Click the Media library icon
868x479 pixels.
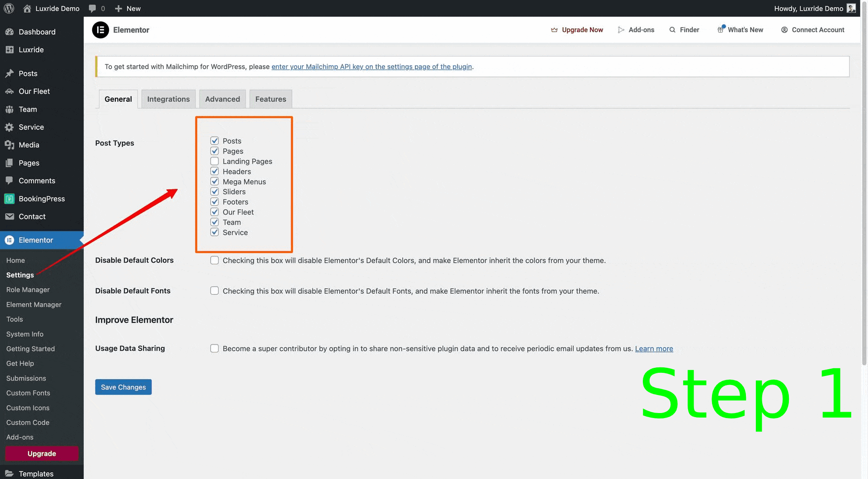coord(9,145)
